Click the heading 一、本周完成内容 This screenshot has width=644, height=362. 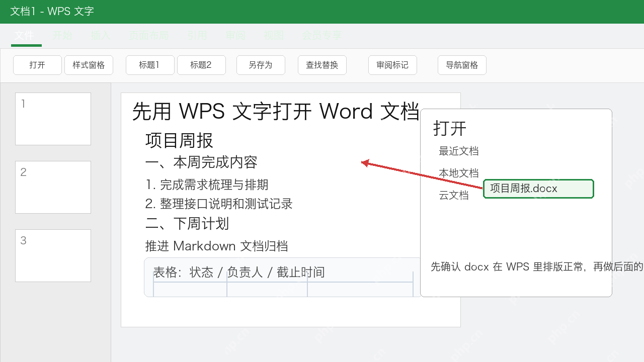point(201,162)
